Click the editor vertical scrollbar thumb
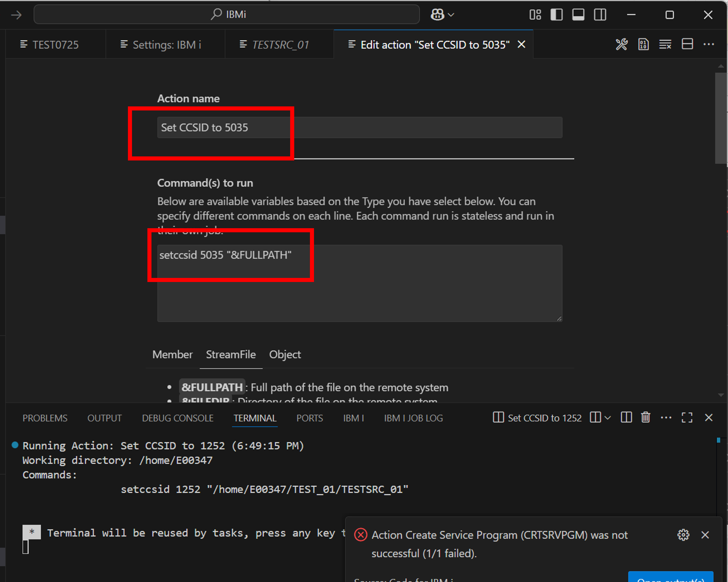Image resolution: width=728 pixels, height=582 pixels. tap(720, 118)
